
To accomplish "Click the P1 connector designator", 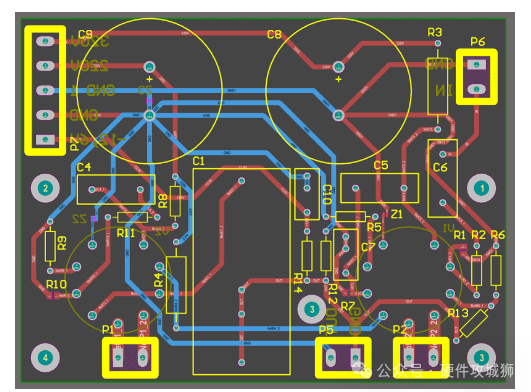I will click(108, 329).
